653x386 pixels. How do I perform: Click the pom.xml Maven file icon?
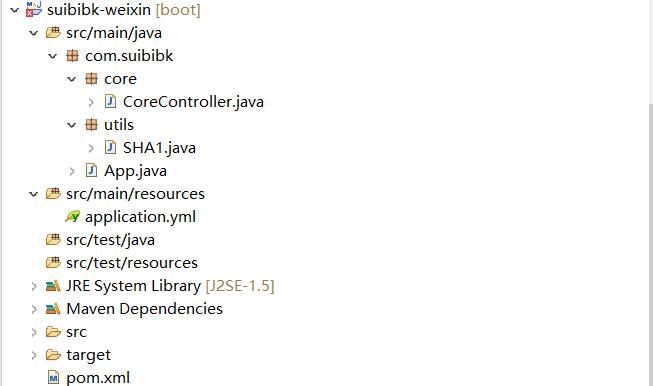[x=53, y=378]
